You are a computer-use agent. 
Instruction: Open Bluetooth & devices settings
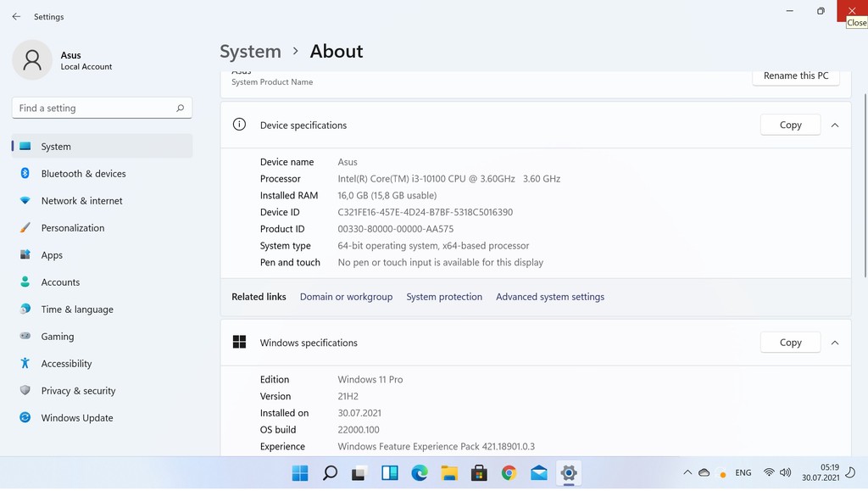102,174
